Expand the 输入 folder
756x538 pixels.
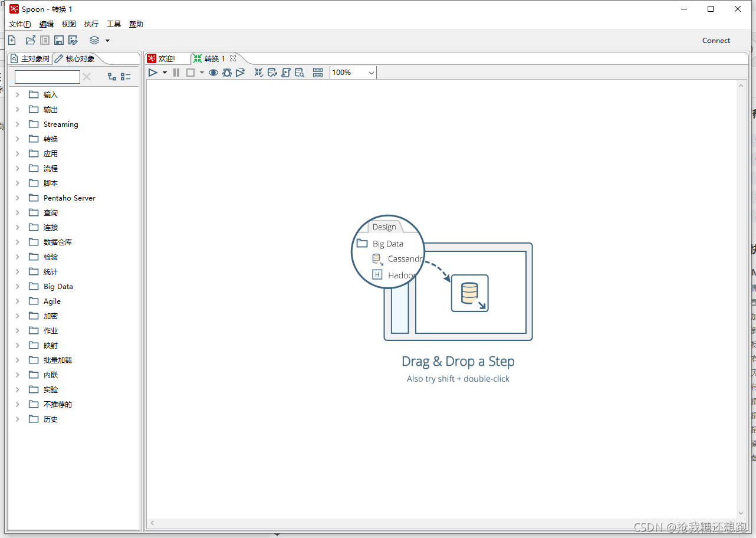click(18, 94)
